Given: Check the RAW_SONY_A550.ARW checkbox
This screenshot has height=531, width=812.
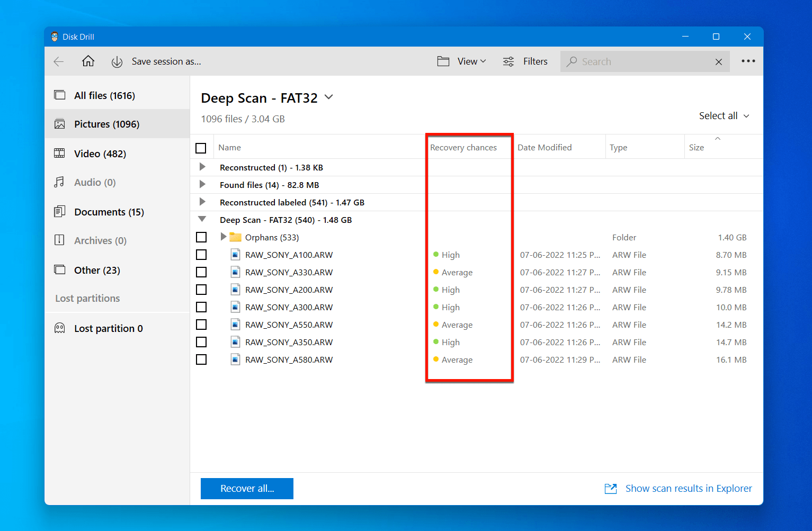Looking at the screenshot, I should point(201,325).
